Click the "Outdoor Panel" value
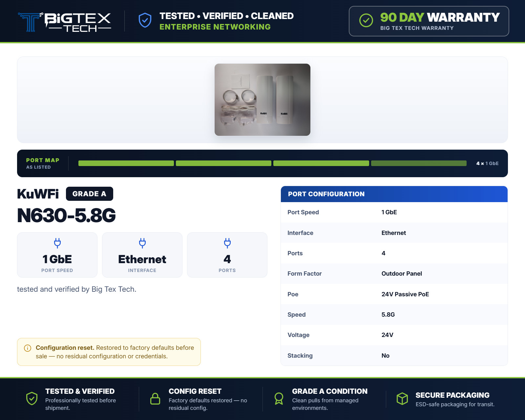Viewport: 525px width, 420px height. click(x=402, y=274)
